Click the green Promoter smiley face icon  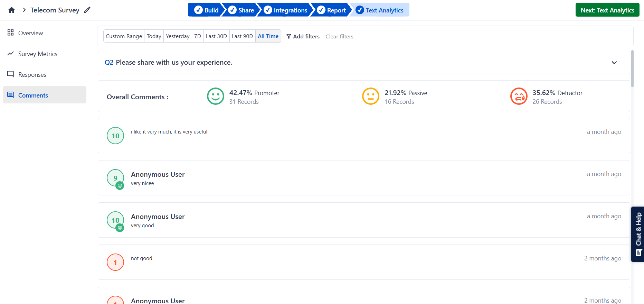215,96
